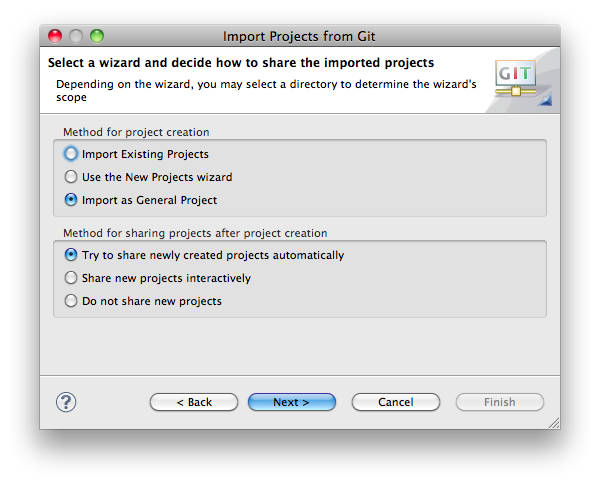Image resolution: width=600 pixels, height=484 pixels.
Task: Open help with the question mark icon
Action: pyautogui.click(x=66, y=402)
